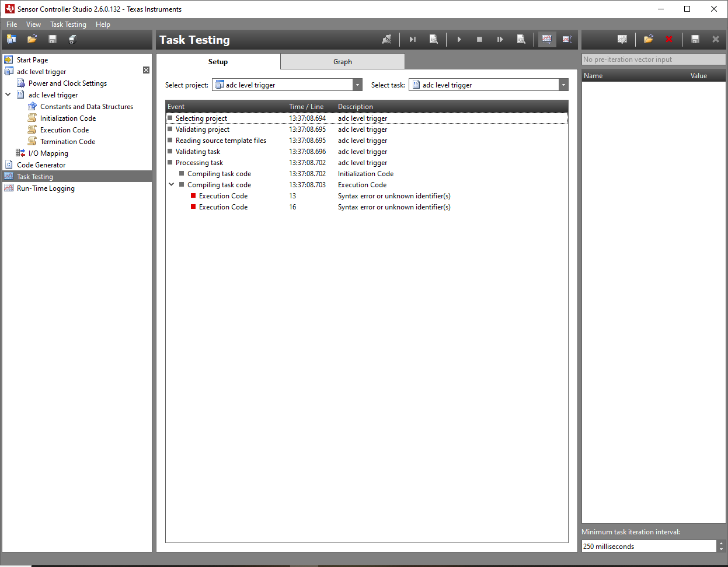This screenshot has width=728, height=567.
Task: Click the first view-code document icon in toolbar
Action: [x=434, y=39]
